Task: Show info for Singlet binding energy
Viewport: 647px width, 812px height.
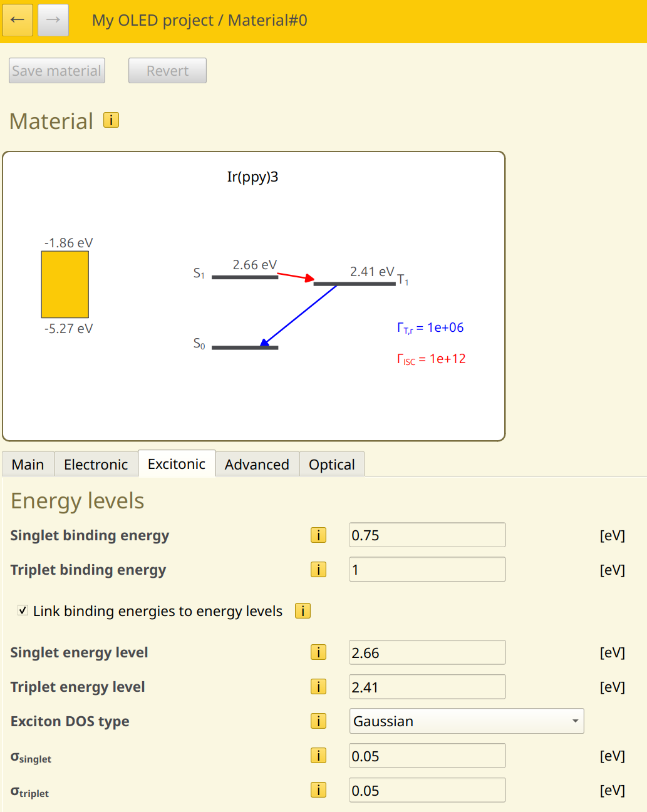Action: tap(318, 535)
